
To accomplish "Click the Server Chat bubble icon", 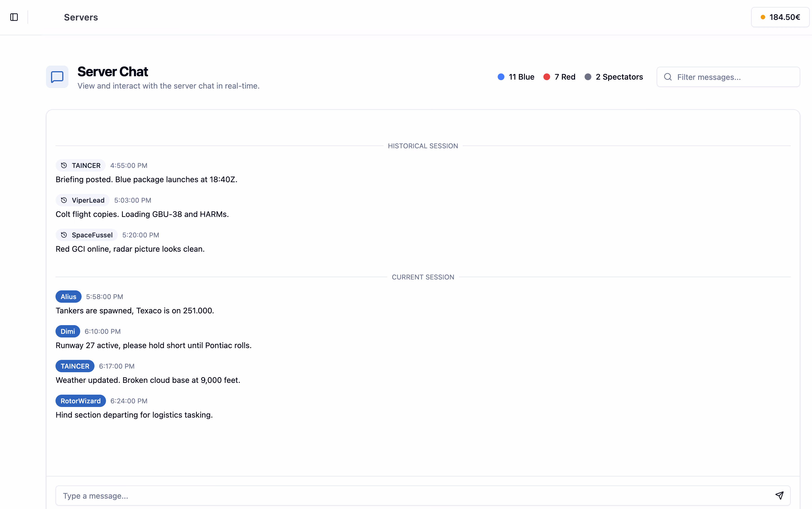I will click(x=57, y=77).
